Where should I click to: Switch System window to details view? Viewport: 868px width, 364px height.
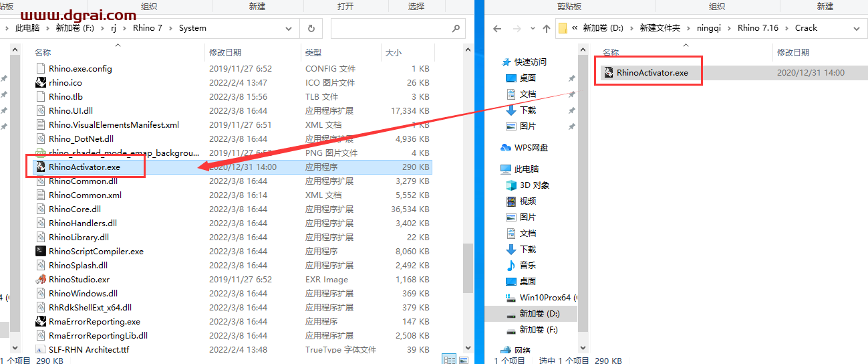pyautogui.click(x=450, y=359)
